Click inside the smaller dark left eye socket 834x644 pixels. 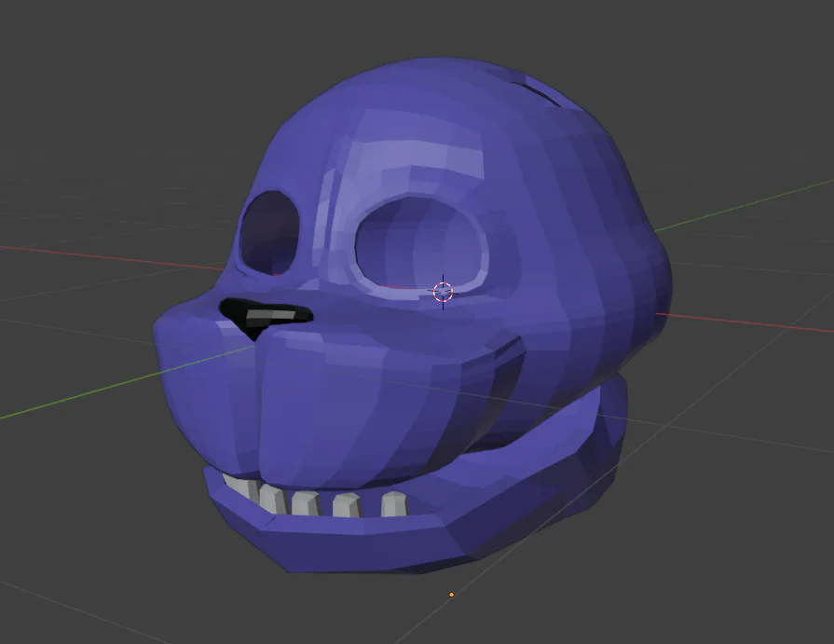pos(269,232)
